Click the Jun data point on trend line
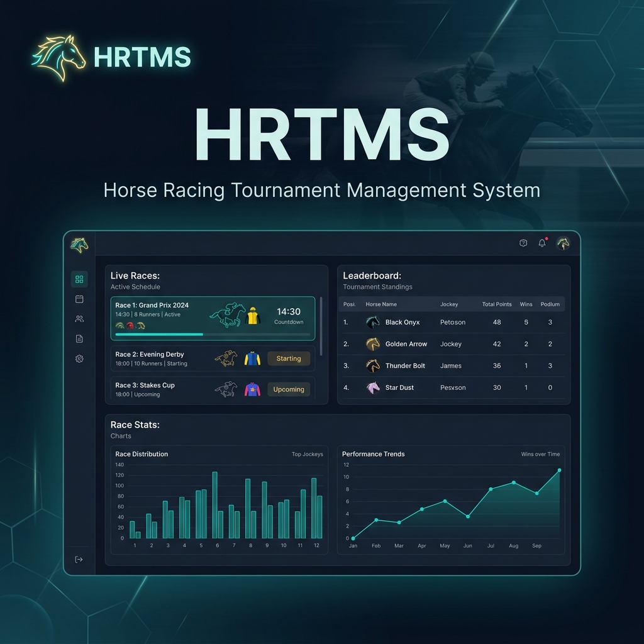The image size is (644, 644). click(x=468, y=517)
